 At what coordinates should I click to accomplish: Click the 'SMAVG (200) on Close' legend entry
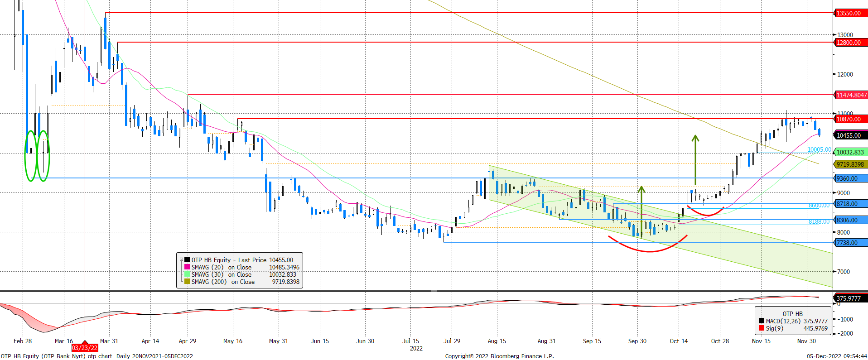pyautogui.click(x=223, y=282)
